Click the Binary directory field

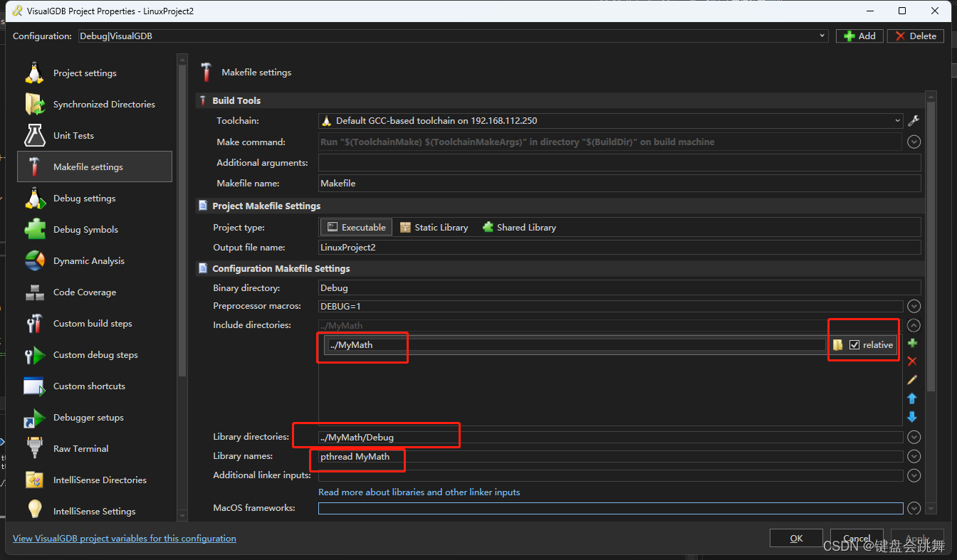pos(619,288)
